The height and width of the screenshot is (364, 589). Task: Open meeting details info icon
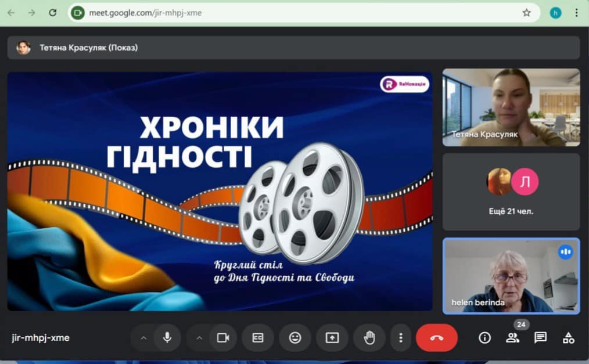[x=484, y=338]
